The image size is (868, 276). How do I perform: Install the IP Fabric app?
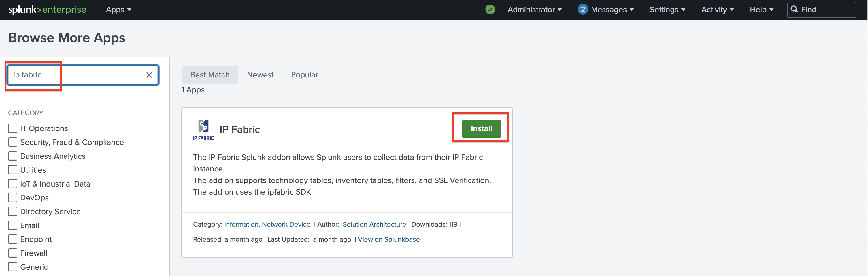click(x=481, y=128)
